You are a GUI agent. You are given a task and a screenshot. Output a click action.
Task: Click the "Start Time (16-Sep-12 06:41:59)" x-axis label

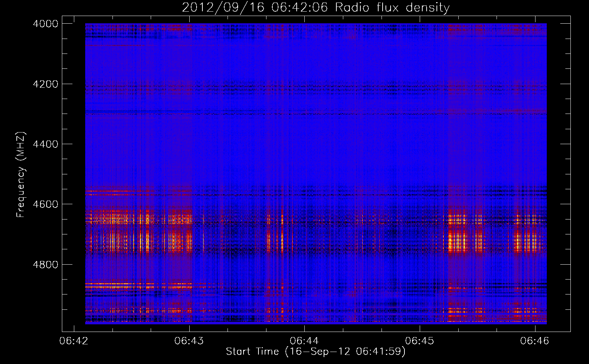316,352
